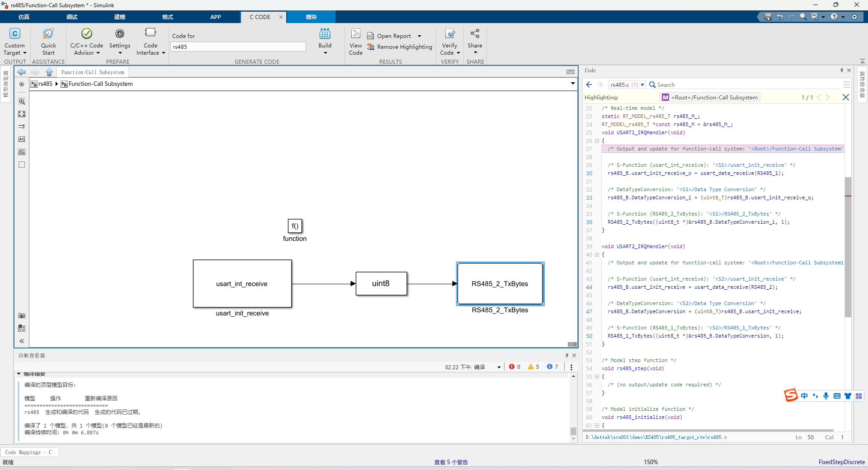Click Remove Highlighting
868x470 pixels.
pos(400,47)
